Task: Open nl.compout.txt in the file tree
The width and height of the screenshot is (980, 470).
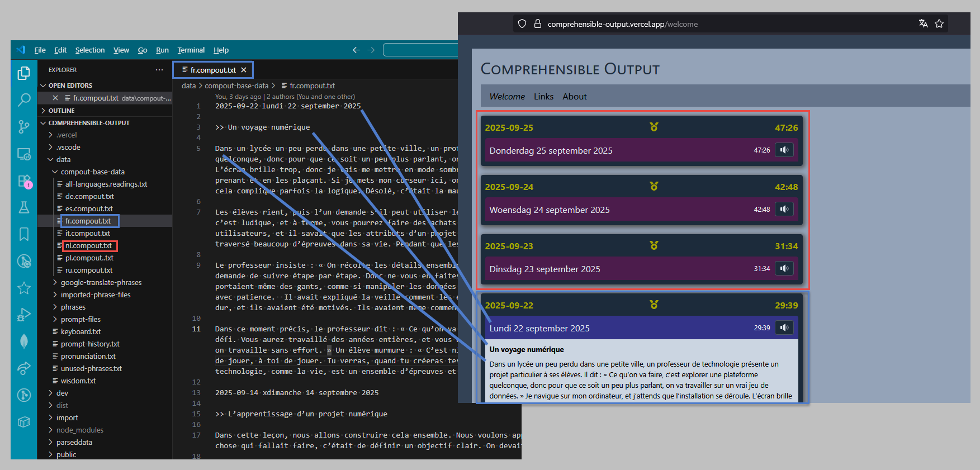Action: [x=88, y=245]
